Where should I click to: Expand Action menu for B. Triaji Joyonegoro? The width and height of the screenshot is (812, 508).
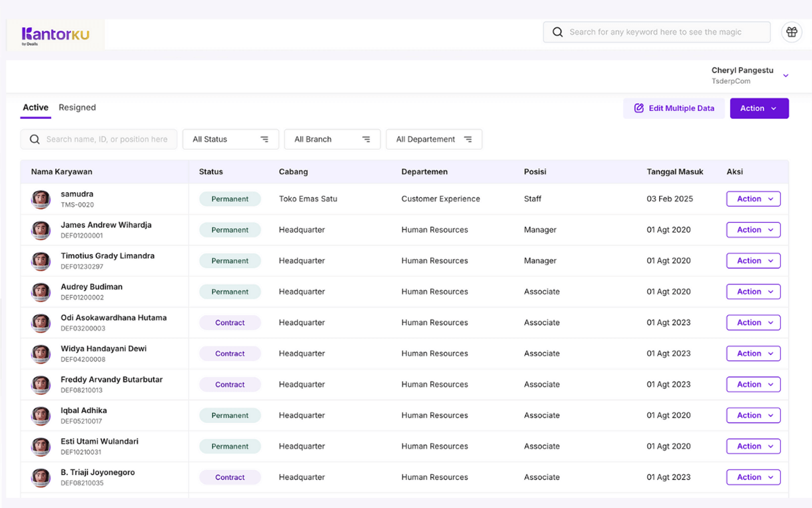pos(753,477)
